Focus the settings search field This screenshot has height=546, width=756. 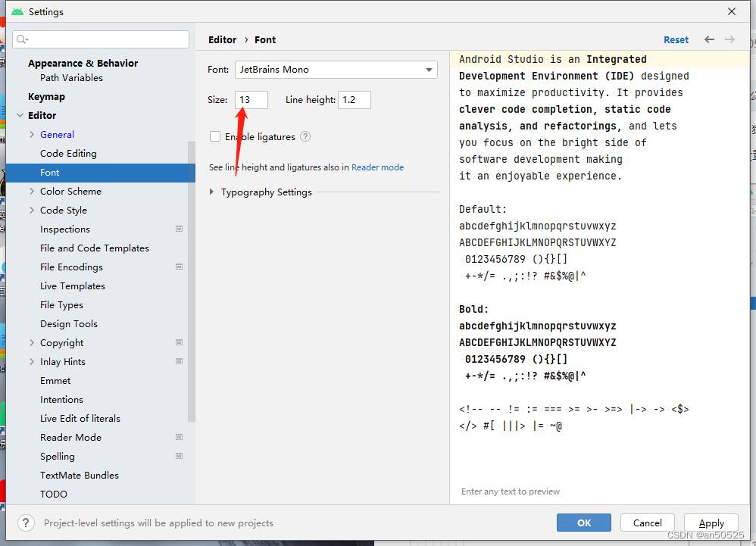(102, 39)
